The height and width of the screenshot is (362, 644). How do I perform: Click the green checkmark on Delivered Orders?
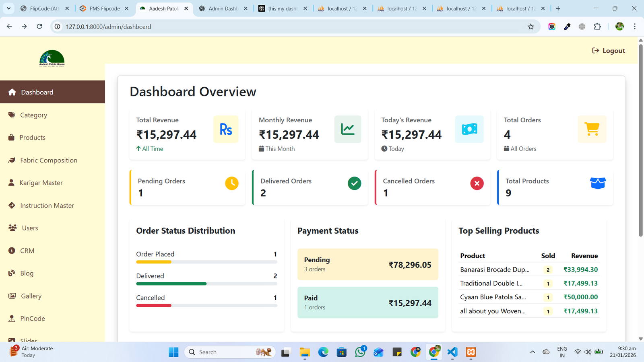(354, 183)
